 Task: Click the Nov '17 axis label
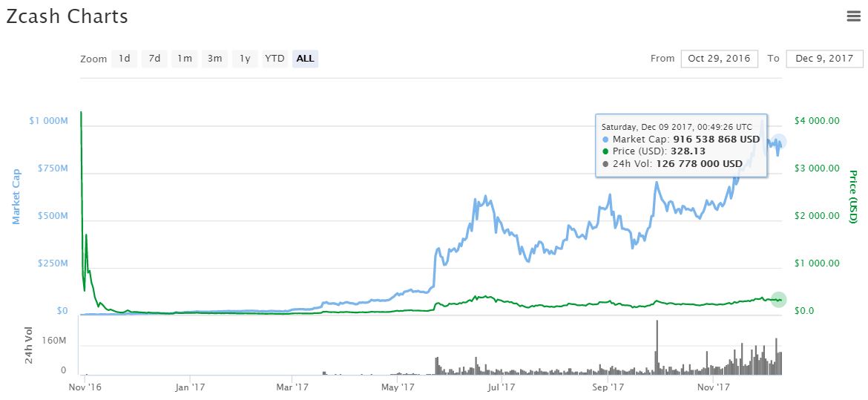[713, 387]
